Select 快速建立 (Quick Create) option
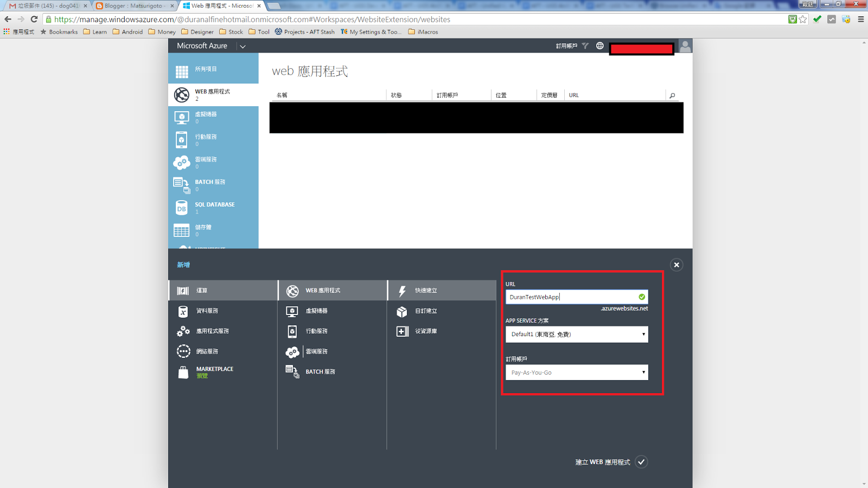 [x=442, y=291]
